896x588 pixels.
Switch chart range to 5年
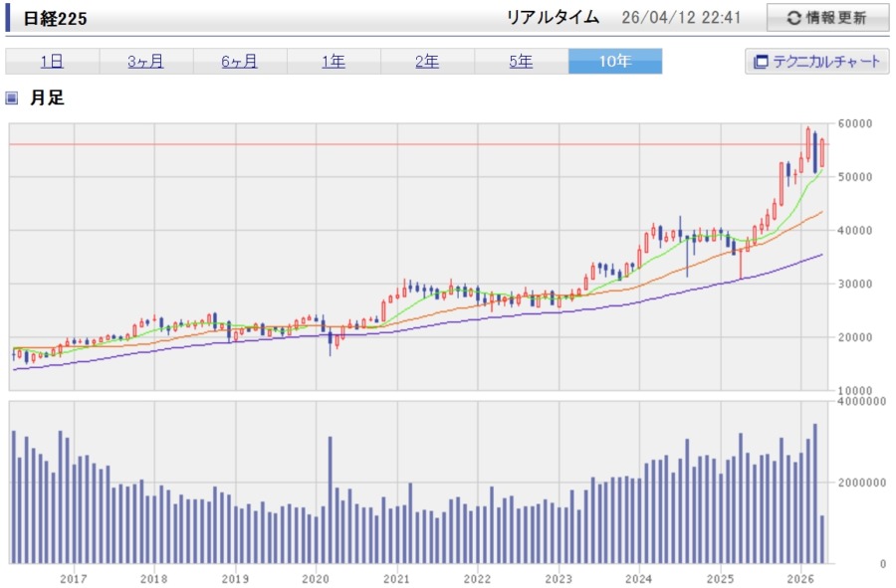[521, 62]
